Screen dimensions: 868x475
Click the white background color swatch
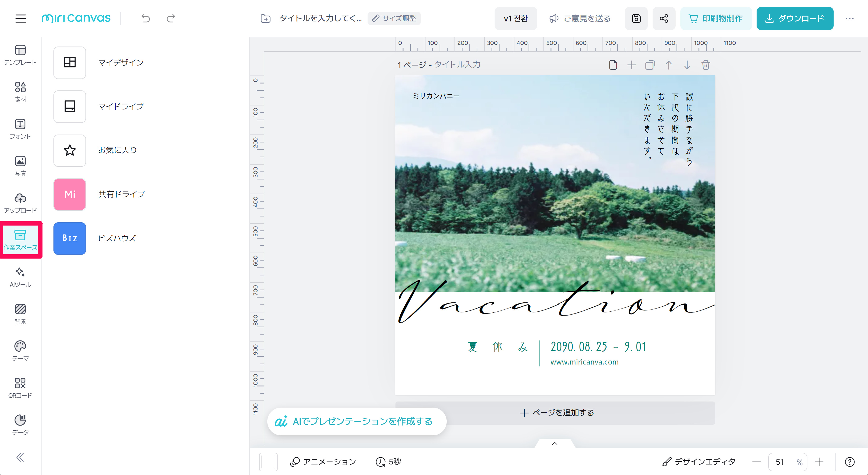[x=268, y=462]
